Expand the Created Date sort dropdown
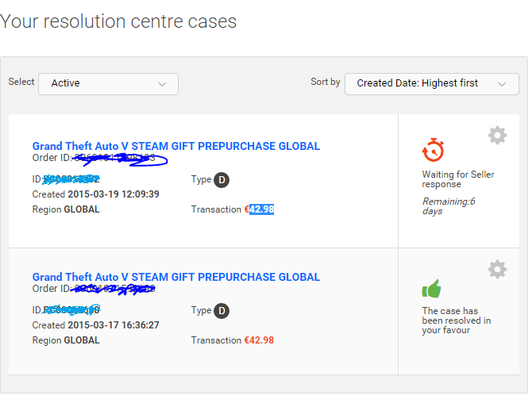532x403 pixels. (432, 84)
